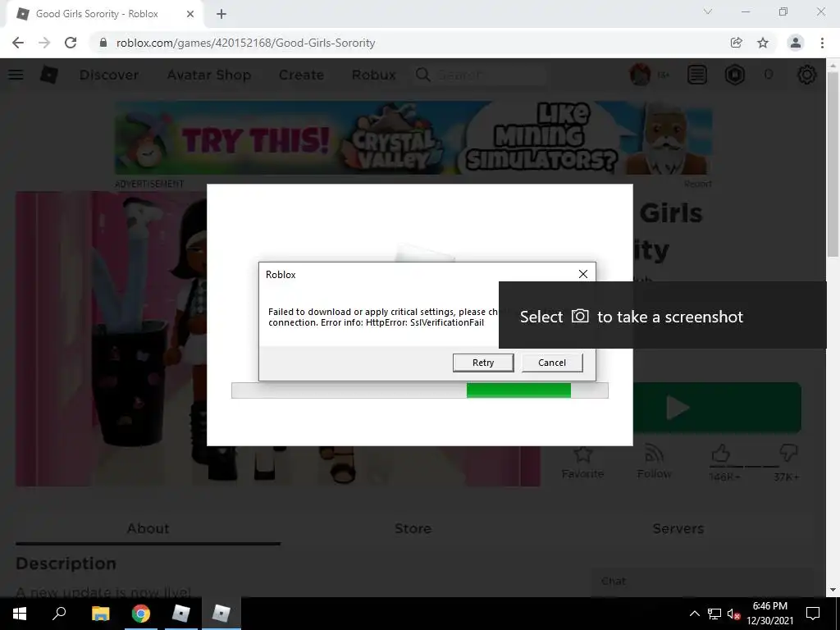Like the game with thumbs up
Viewport: 840px width, 630px height.
(x=721, y=454)
